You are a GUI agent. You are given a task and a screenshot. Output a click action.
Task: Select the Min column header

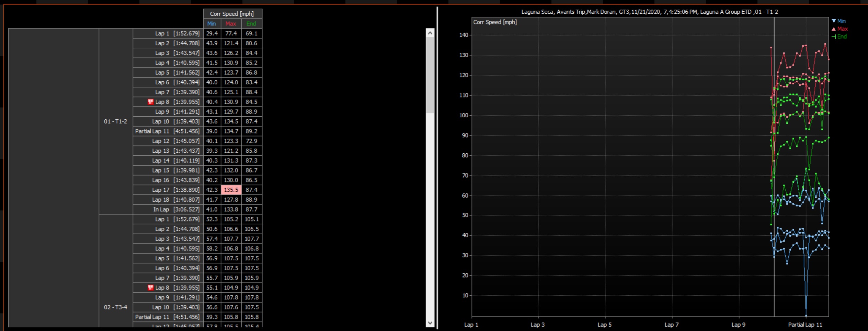point(212,24)
